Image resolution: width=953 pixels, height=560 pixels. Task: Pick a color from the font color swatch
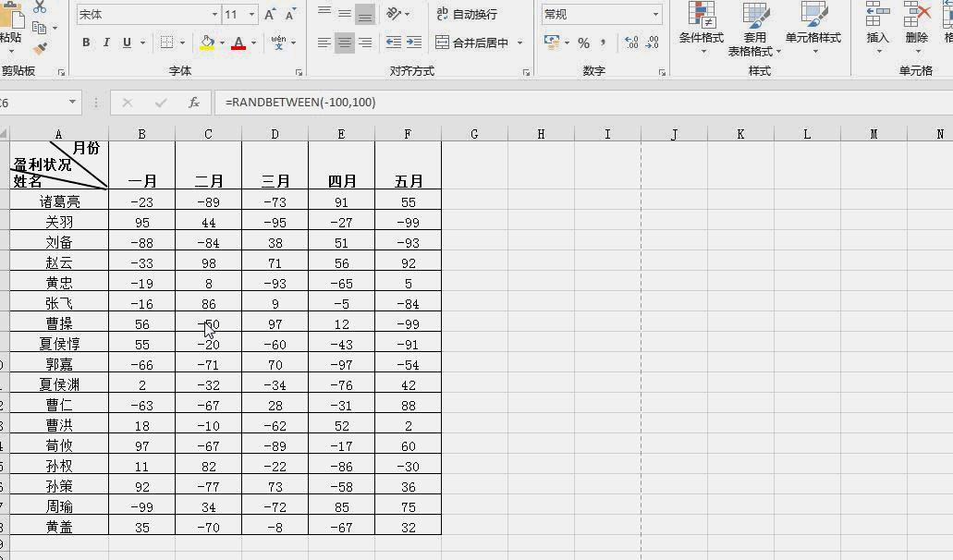click(238, 43)
